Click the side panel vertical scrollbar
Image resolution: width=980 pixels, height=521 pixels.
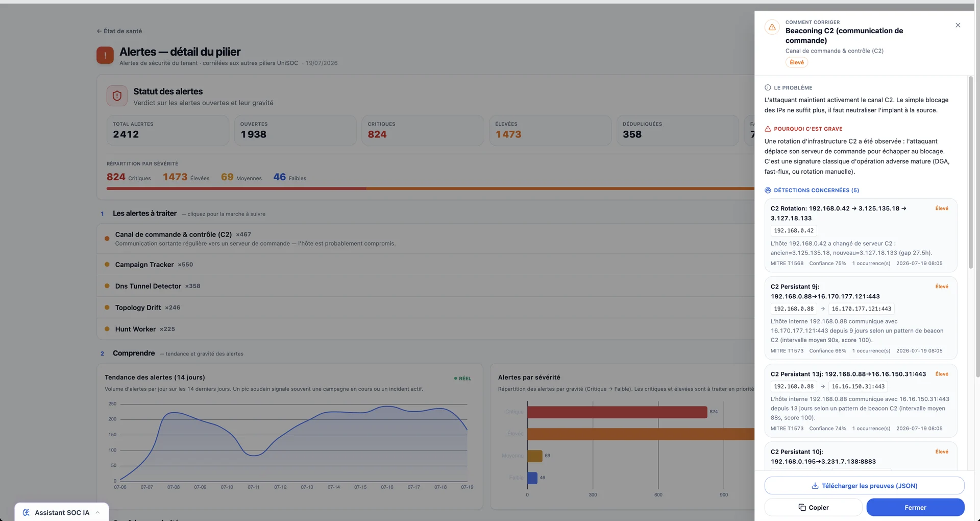[970, 174]
